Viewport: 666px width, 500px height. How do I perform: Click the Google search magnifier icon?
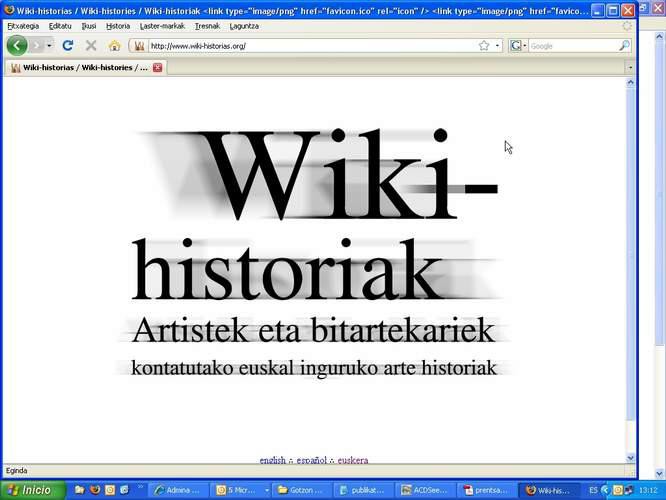pos(624,45)
